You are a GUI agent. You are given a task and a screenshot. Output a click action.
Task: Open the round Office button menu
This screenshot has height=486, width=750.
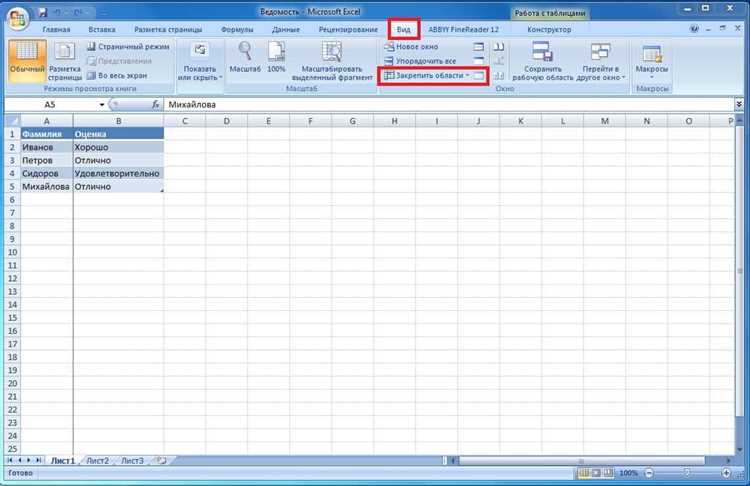point(18,19)
